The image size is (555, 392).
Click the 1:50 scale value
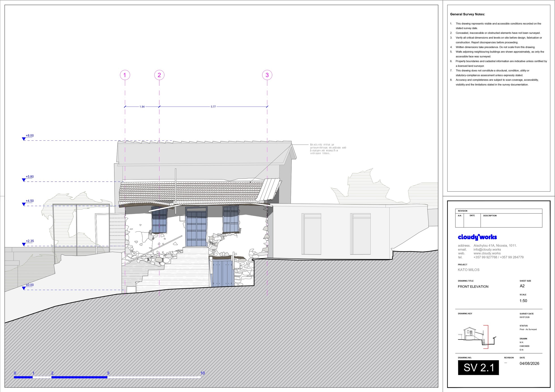coord(523,301)
